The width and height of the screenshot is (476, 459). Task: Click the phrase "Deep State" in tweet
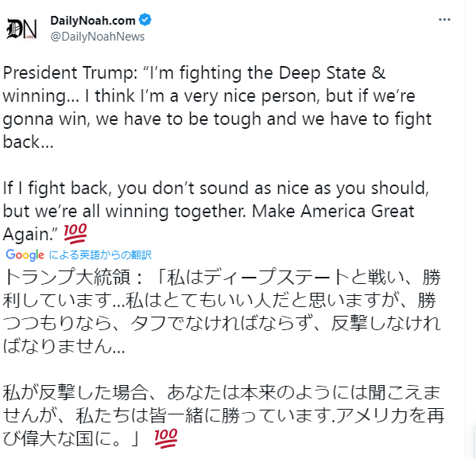(323, 73)
